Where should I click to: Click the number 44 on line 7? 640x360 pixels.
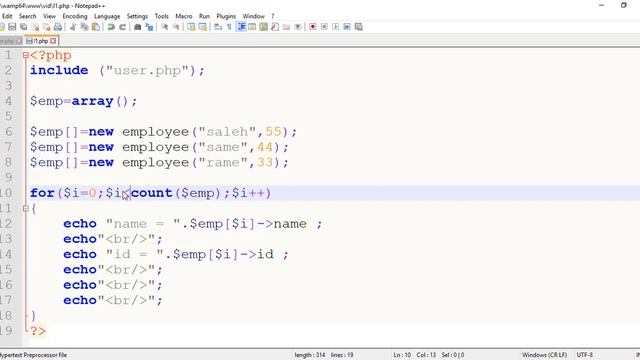265,147
